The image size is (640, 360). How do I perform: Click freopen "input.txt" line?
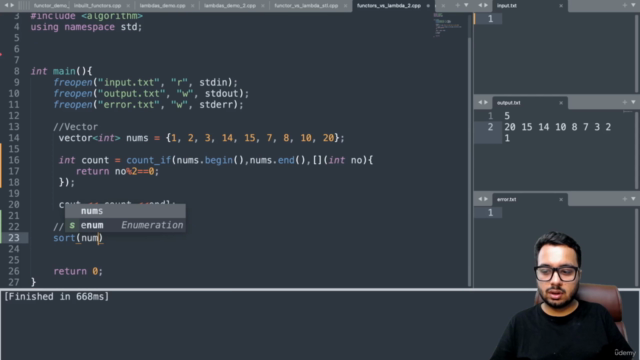click(x=145, y=82)
